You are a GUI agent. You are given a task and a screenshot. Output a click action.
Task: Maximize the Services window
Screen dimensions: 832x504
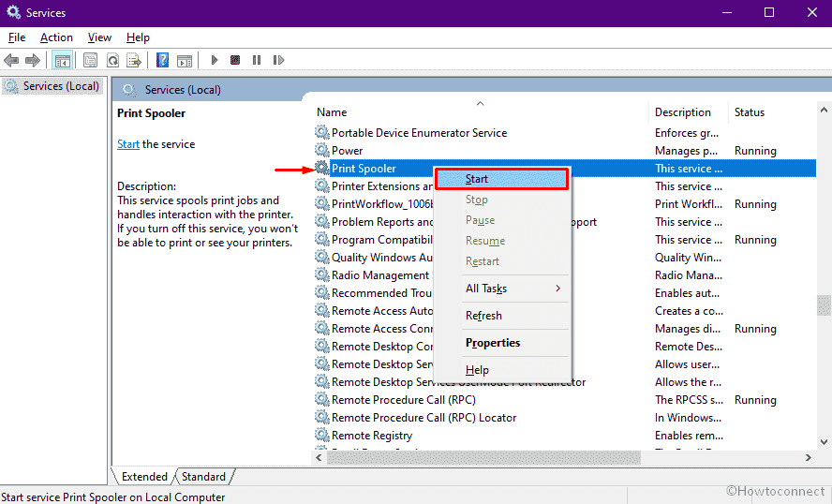click(x=769, y=12)
